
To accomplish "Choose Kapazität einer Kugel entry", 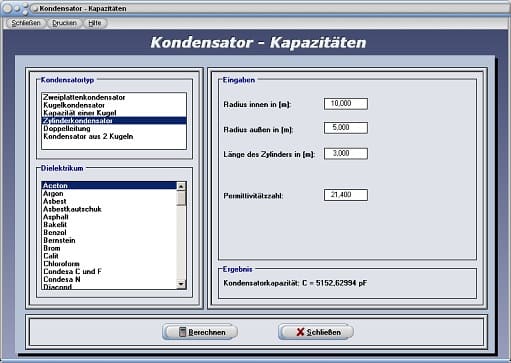I will point(114,113).
